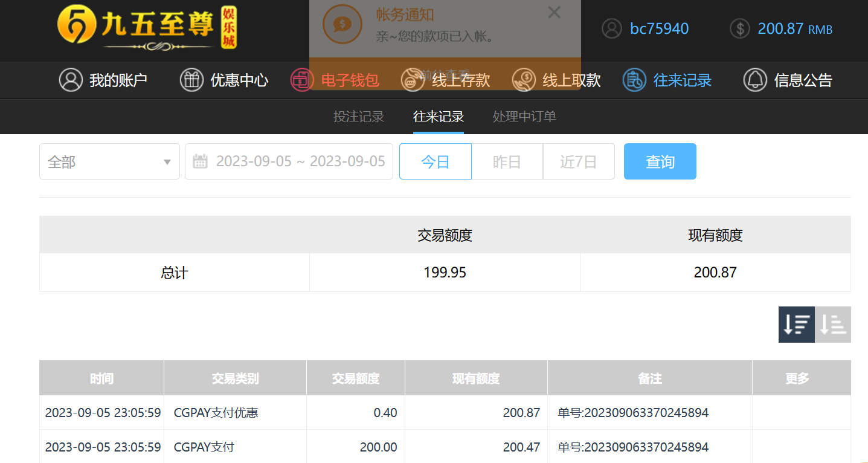Click the coin icon in the 帐务通知 popup
Image resolution: width=868 pixels, height=463 pixels.
(x=342, y=24)
